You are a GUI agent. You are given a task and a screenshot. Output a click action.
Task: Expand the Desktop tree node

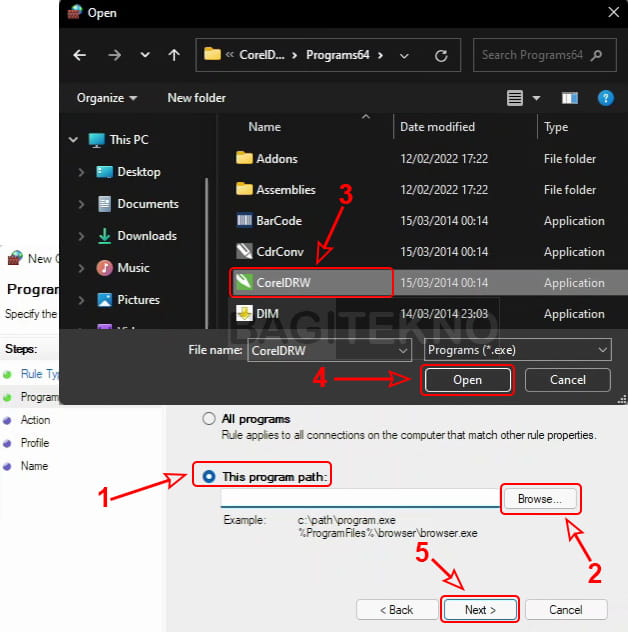pos(81,172)
